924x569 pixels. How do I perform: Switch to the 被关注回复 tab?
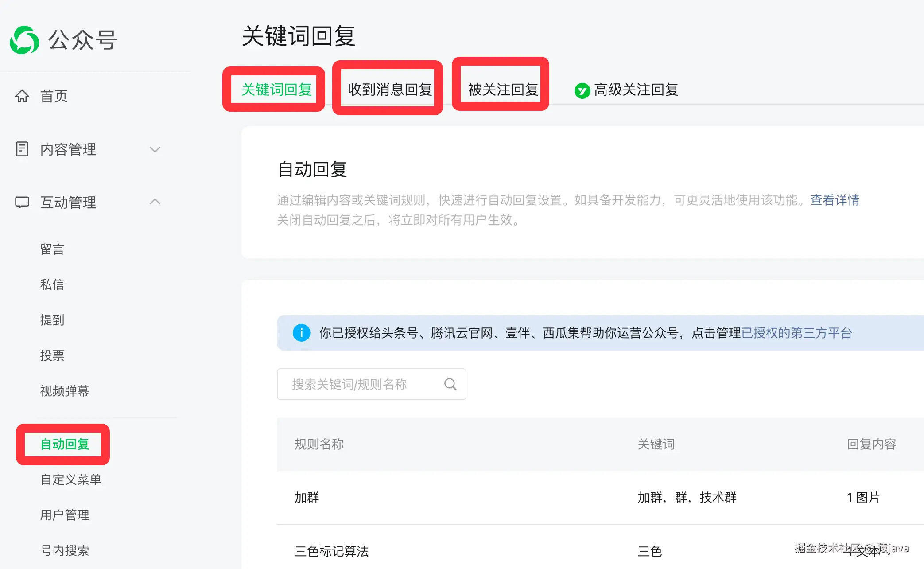tap(503, 90)
